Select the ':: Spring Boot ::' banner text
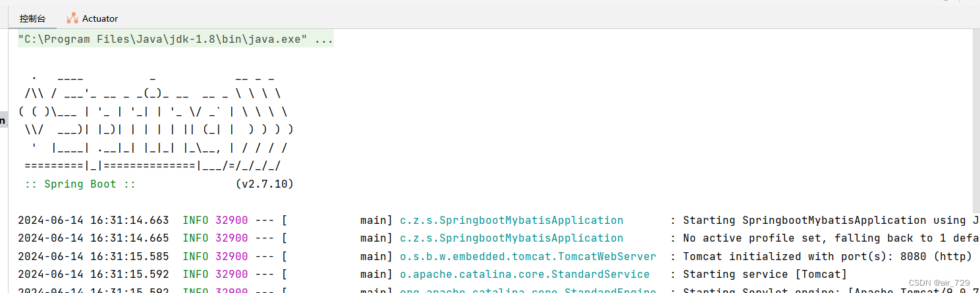Screen dimensions: 980x293 pos(80,184)
